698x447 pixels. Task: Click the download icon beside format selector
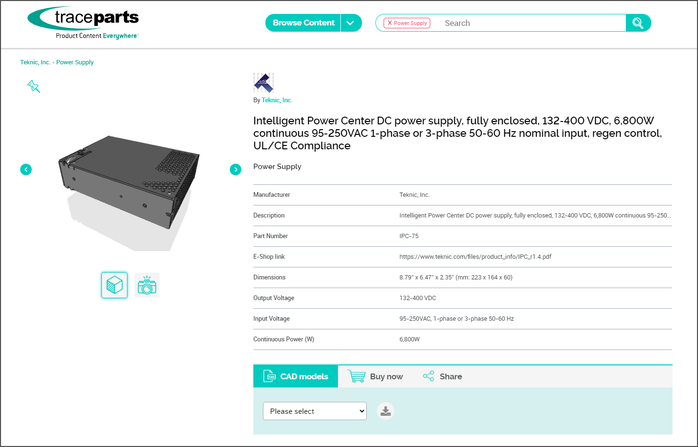click(x=386, y=411)
